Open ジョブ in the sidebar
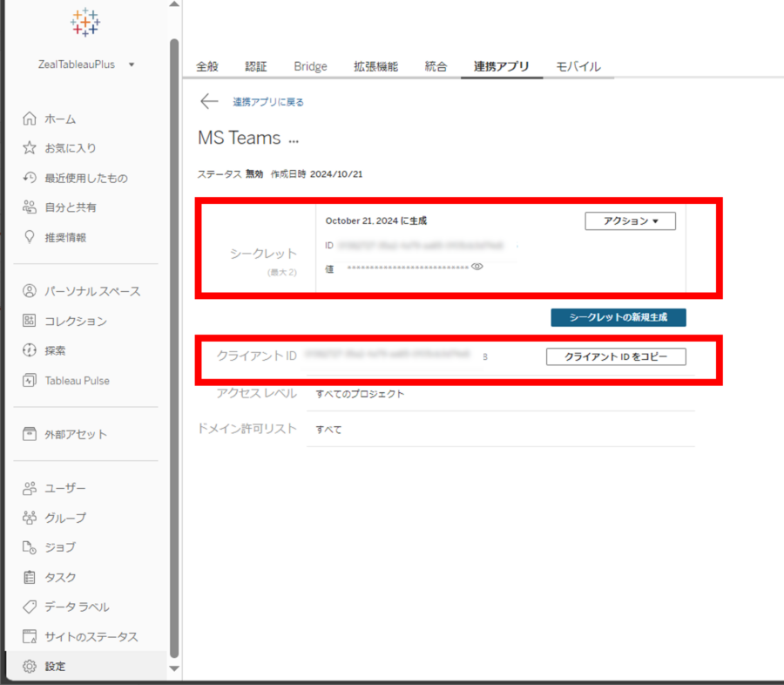Image resolution: width=784 pixels, height=685 pixels. (60, 547)
